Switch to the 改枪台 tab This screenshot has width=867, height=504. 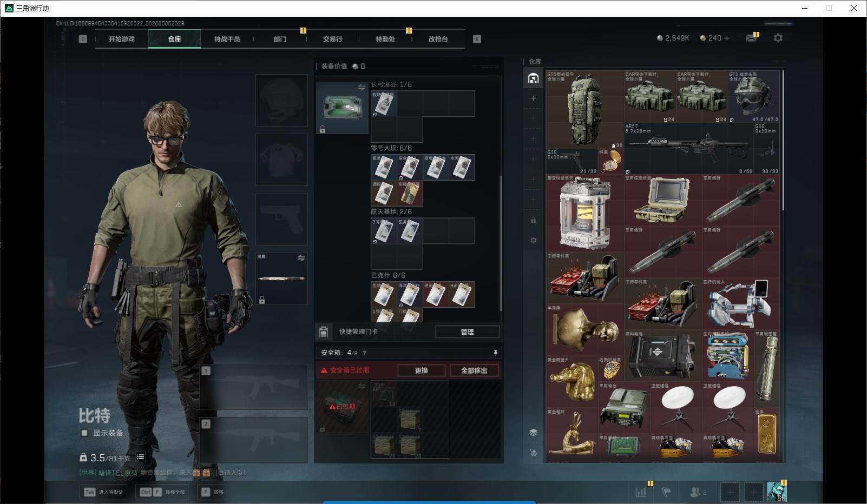point(438,39)
